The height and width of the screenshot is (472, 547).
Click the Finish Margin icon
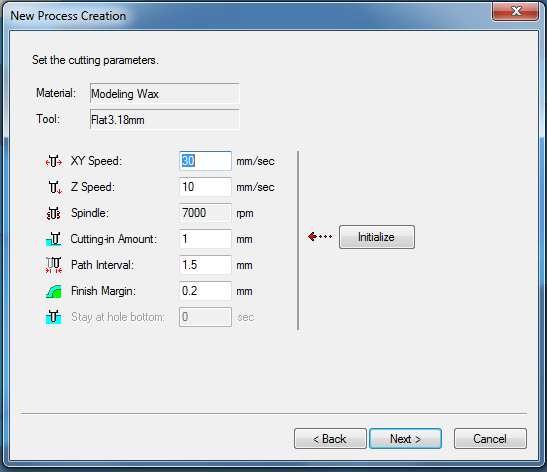pyautogui.click(x=53, y=291)
